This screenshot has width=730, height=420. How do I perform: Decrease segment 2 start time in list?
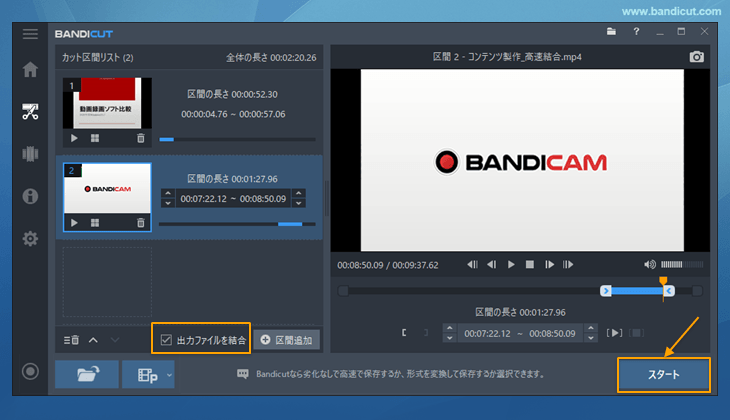[x=168, y=203]
